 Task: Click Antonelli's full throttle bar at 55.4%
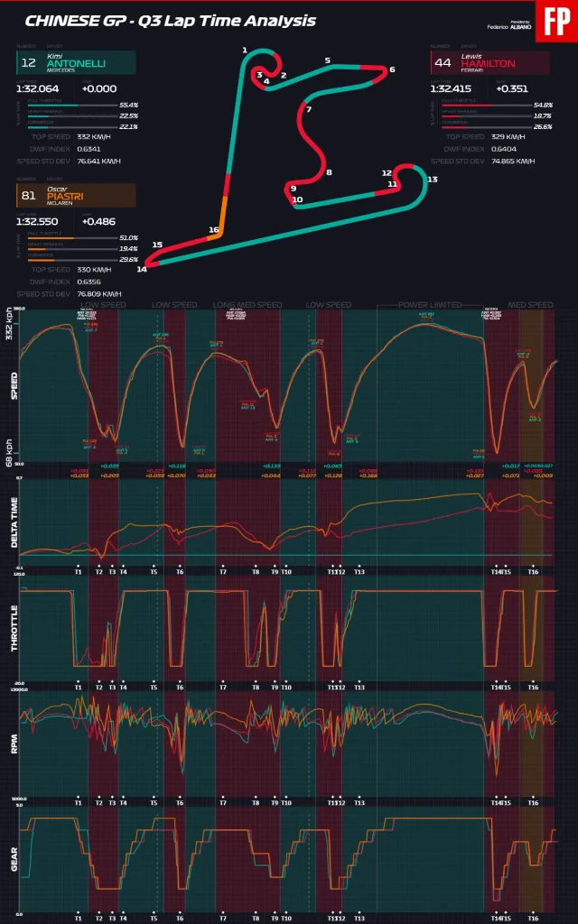[x=72, y=106]
